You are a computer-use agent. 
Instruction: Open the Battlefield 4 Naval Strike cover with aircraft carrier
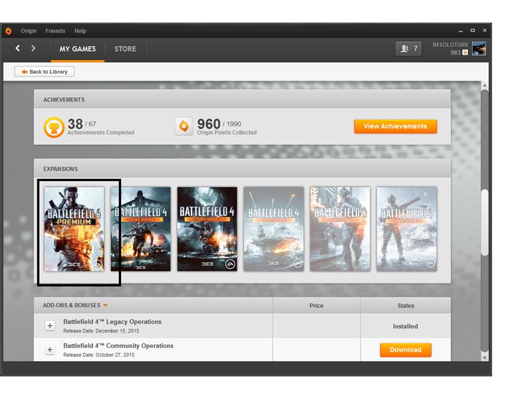point(273,229)
